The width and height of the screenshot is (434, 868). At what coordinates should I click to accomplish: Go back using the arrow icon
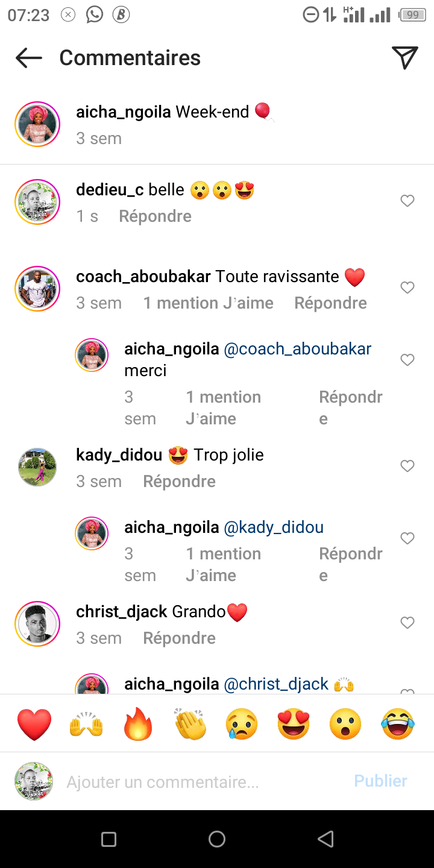28,58
